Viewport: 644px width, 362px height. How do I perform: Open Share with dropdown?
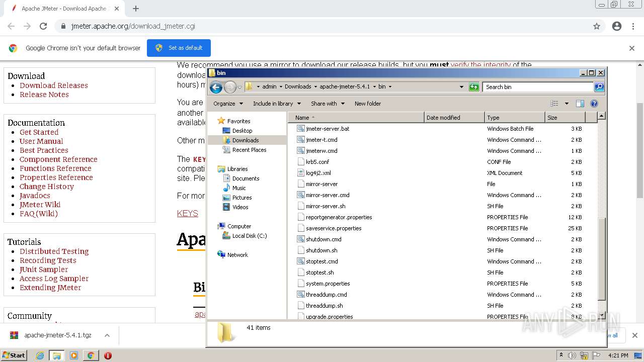click(x=328, y=104)
